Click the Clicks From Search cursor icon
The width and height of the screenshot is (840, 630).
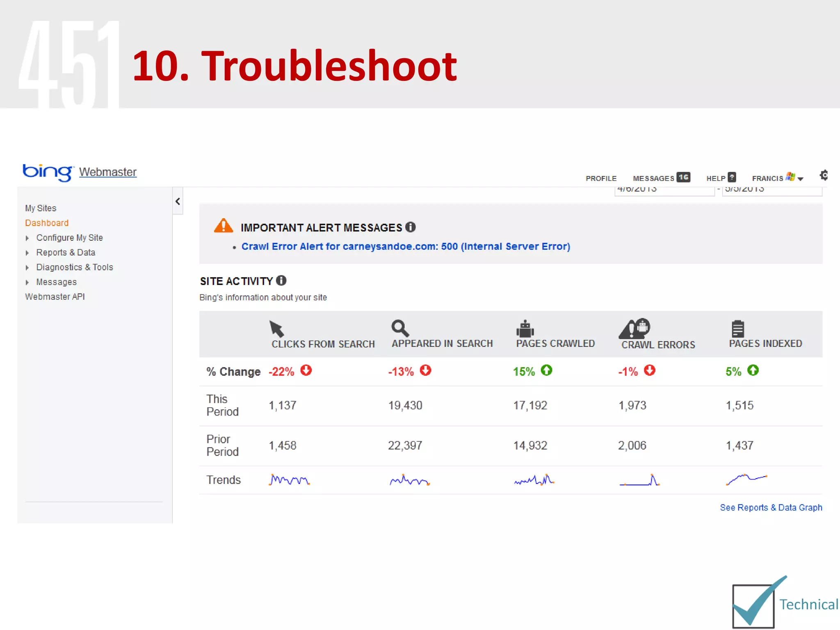click(276, 329)
